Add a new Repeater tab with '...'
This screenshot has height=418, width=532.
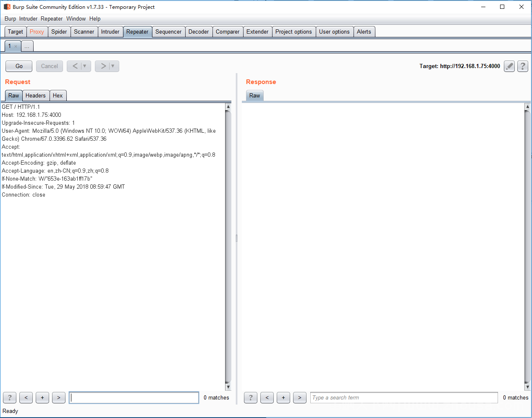pos(27,46)
